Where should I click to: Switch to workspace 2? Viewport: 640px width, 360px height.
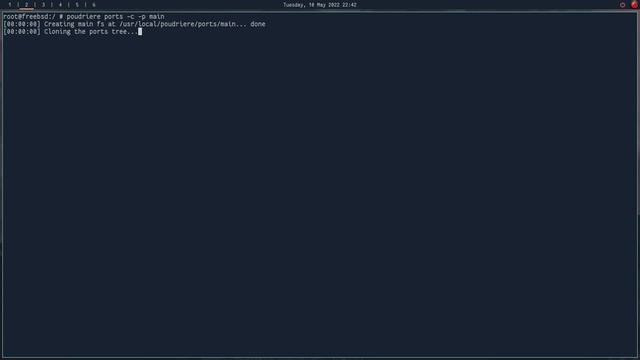pyautogui.click(x=27, y=5)
